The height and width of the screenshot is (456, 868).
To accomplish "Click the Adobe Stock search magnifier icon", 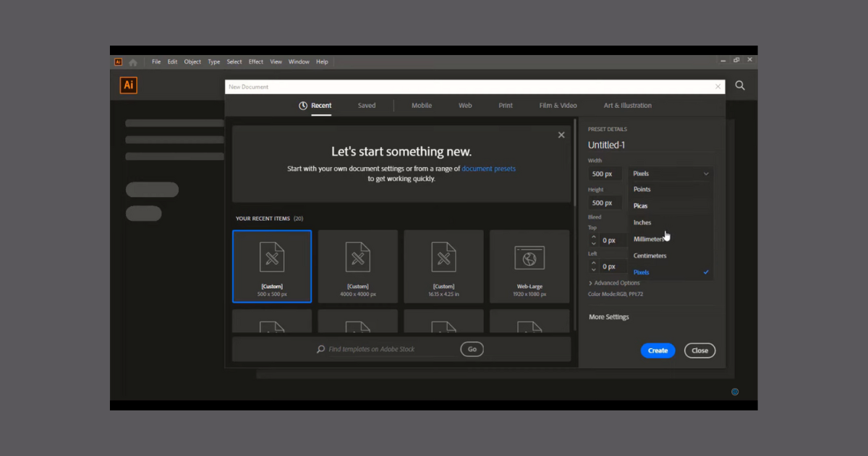I will point(321,349).
